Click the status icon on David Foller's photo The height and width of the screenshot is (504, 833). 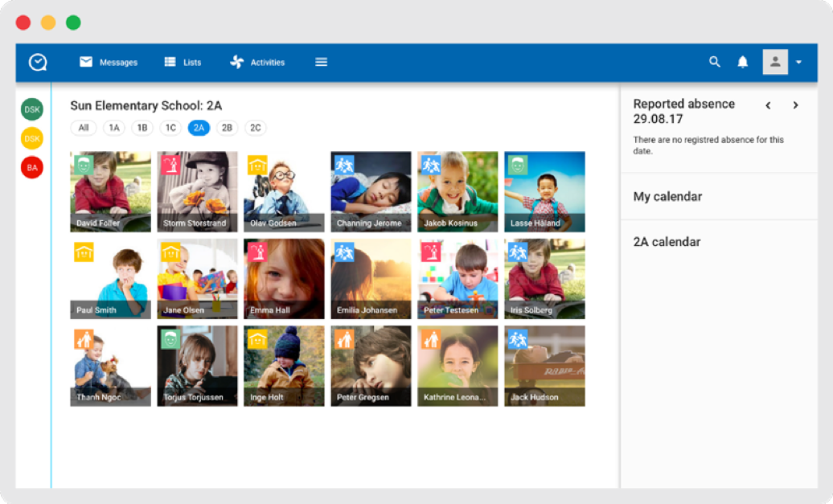tap(84, 166)
